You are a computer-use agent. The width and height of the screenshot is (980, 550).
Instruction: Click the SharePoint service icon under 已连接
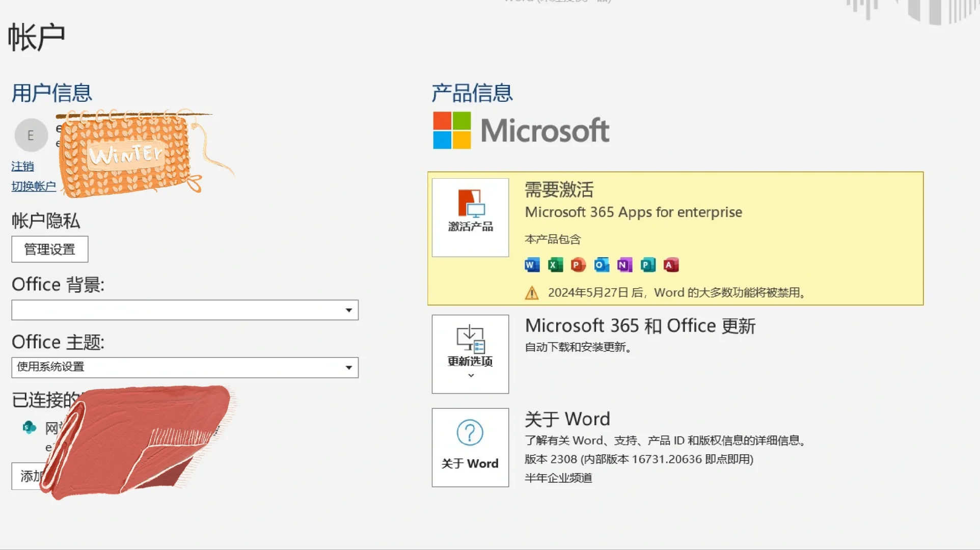(29, 428)
